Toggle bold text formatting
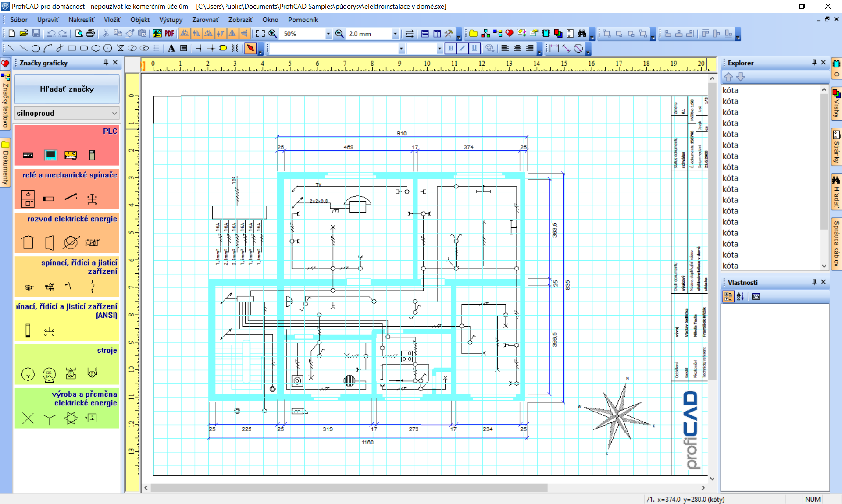The image size is (842, 504). pos(450,48)
